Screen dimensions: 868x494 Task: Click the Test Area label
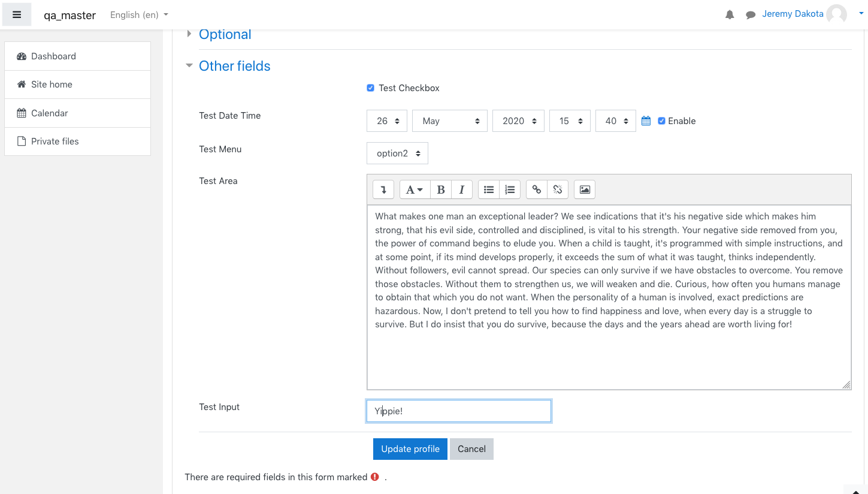pyautogui.click(x=218, y=181)
